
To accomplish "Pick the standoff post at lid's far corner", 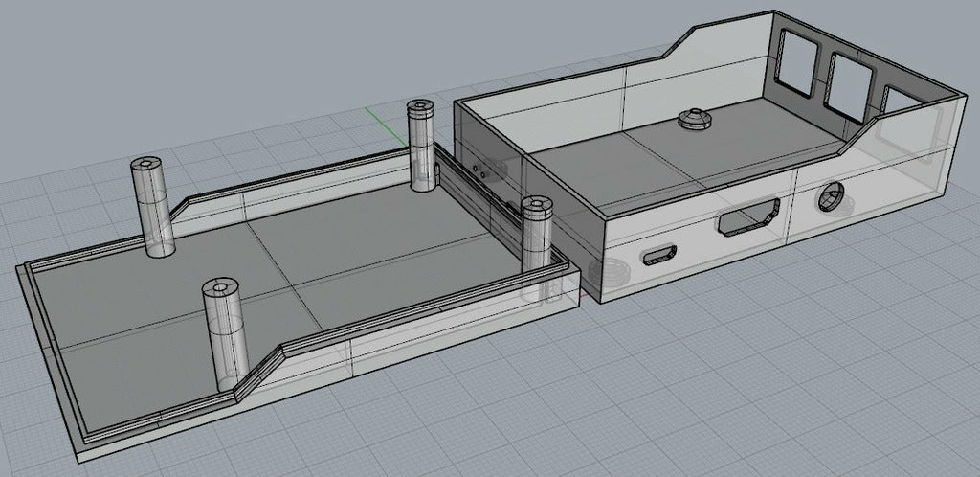I will pos(421,146).
